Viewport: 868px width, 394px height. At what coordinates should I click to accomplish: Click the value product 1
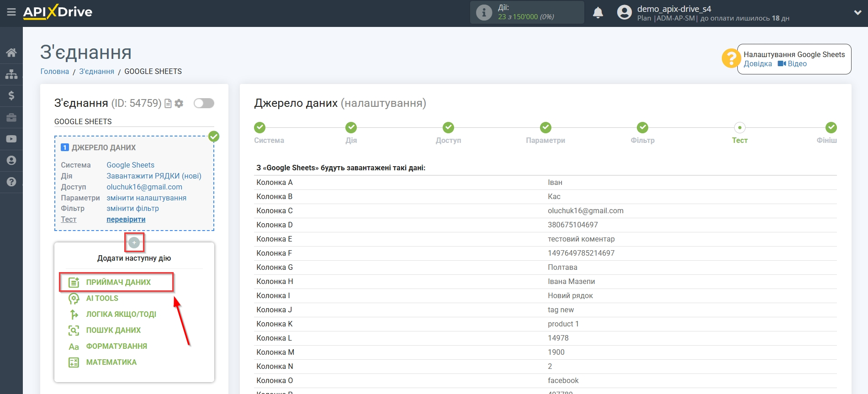(563, 324)
